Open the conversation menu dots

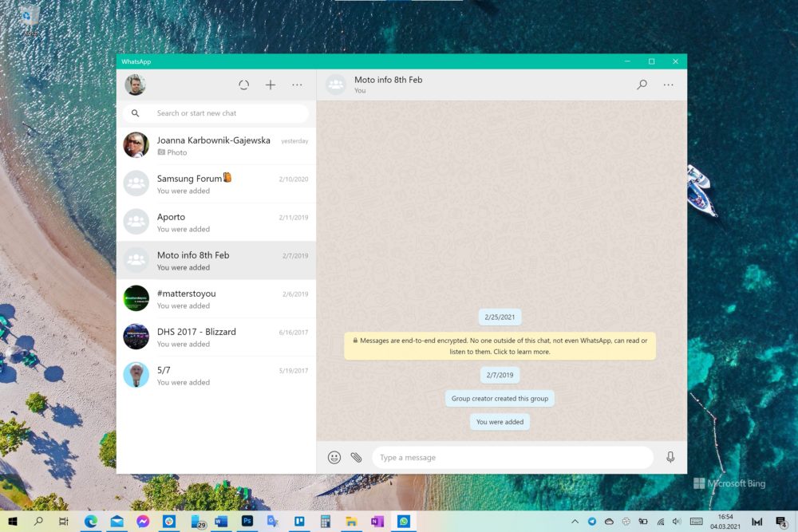[668, 85]
